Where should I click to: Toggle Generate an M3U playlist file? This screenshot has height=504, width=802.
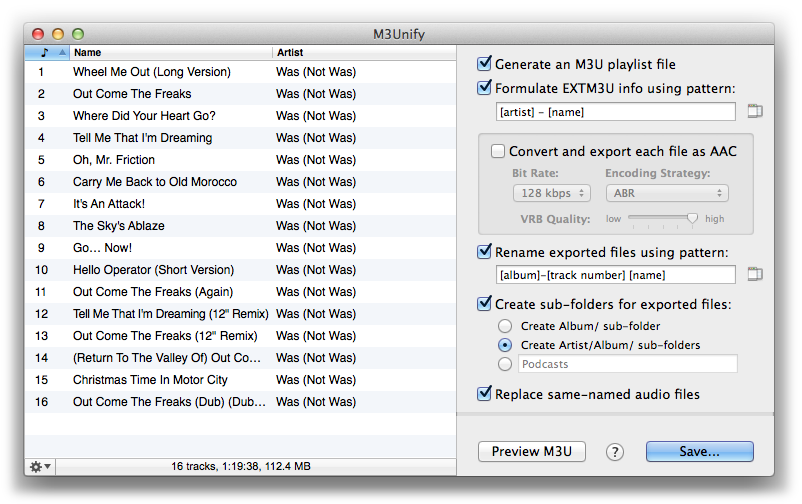(x=484, y=63)
